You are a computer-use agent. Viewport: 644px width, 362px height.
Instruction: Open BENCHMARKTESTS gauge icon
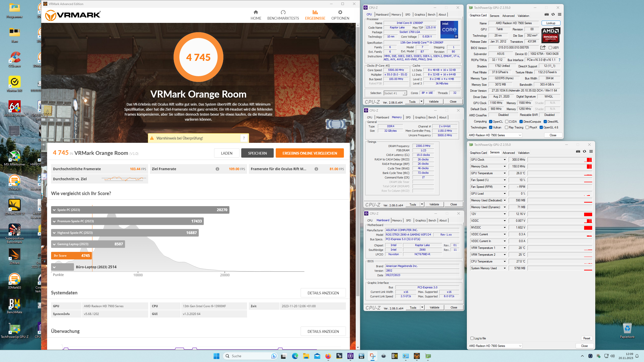tap(283, 12)
